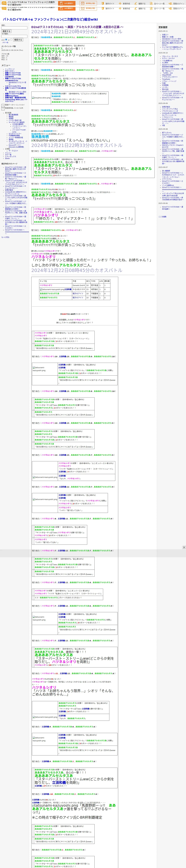
Task: Open バトロイニュースヘッドライン link
Action: coord(19,127)
